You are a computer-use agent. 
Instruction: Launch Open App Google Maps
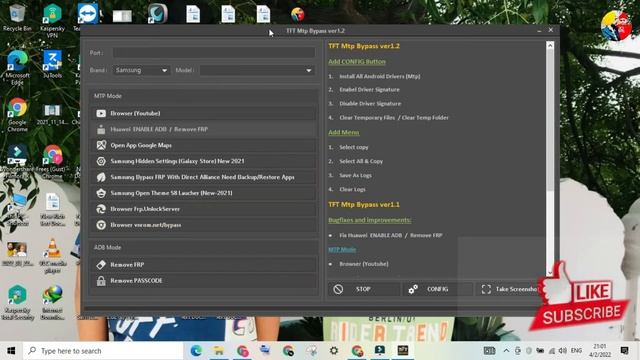203,145
